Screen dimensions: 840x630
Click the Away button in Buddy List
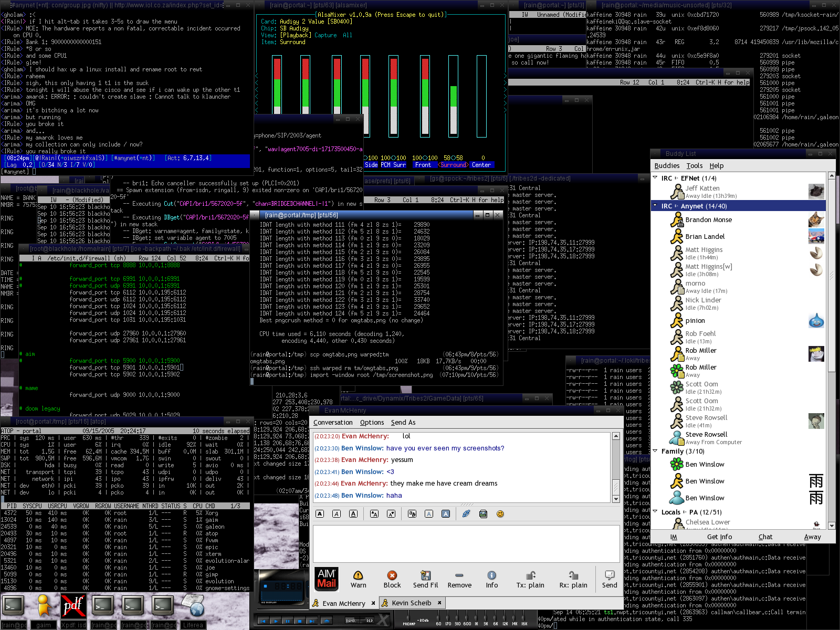[812, 537]
